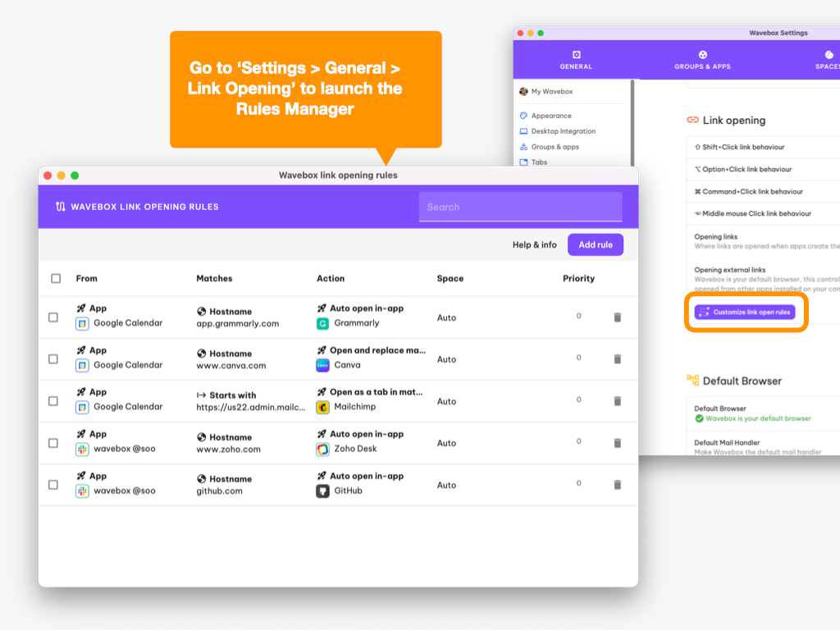Click the Link opening section chain icon

[x=692, y=120]
